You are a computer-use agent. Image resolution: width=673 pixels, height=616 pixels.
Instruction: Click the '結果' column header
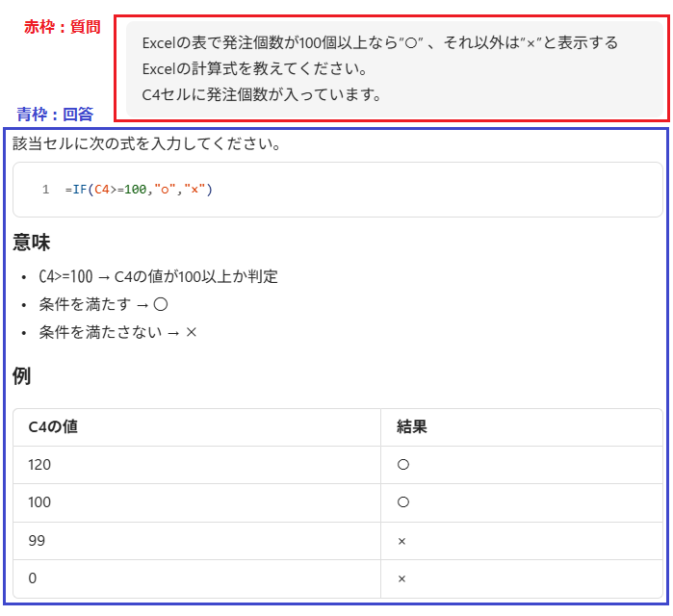[x=522, y=427]
